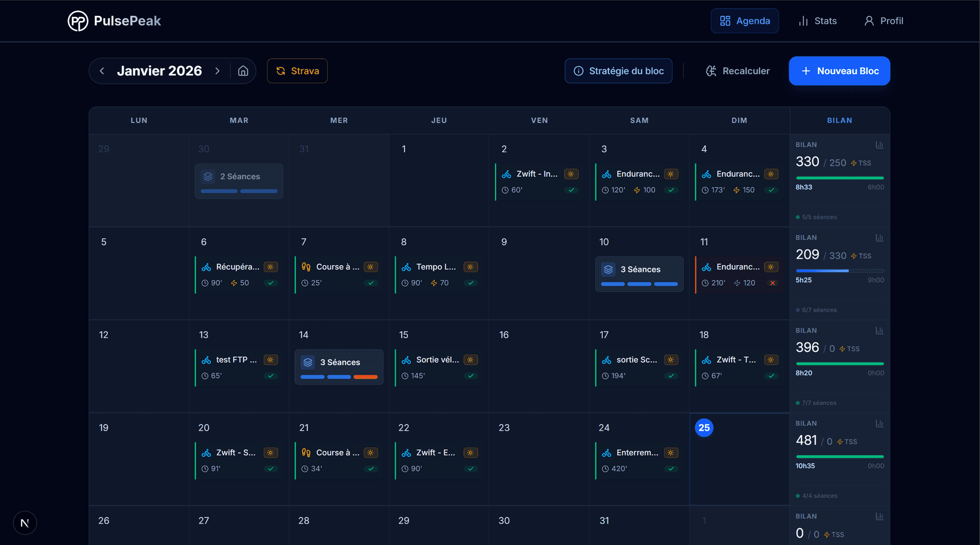Click the running icon on 'Course à...' of January 7
The height and width of the screenshot is (545, 980).
(306, 267)
